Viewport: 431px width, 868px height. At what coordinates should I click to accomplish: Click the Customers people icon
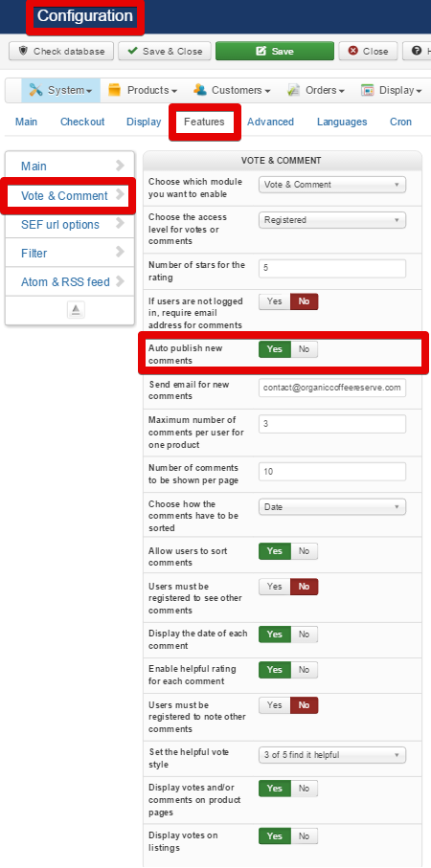pyautogui.click(x=200, y=90)
